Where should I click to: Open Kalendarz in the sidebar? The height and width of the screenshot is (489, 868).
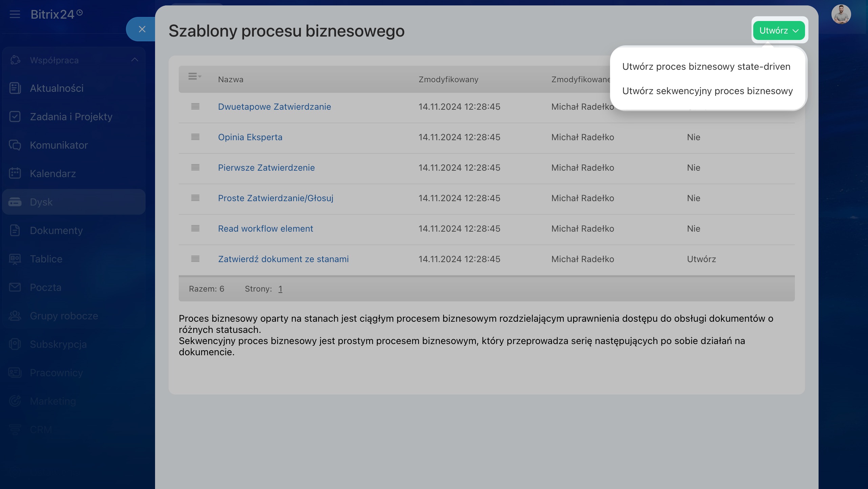tap(52, 174)
